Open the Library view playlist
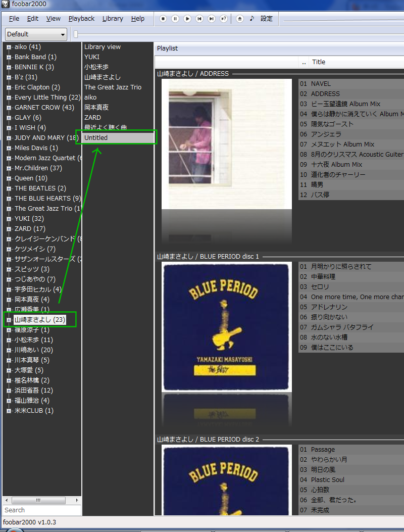The height and width of the screenshot is (532, 404). (x=103, y=47)
